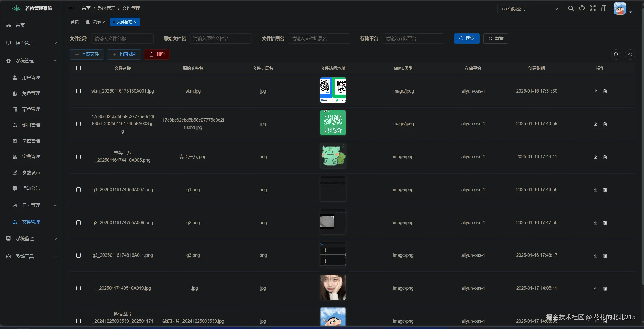The height and width of the screenshot is (329, 644).
Task: Click the header search magnifier icon
Action: 571,8
